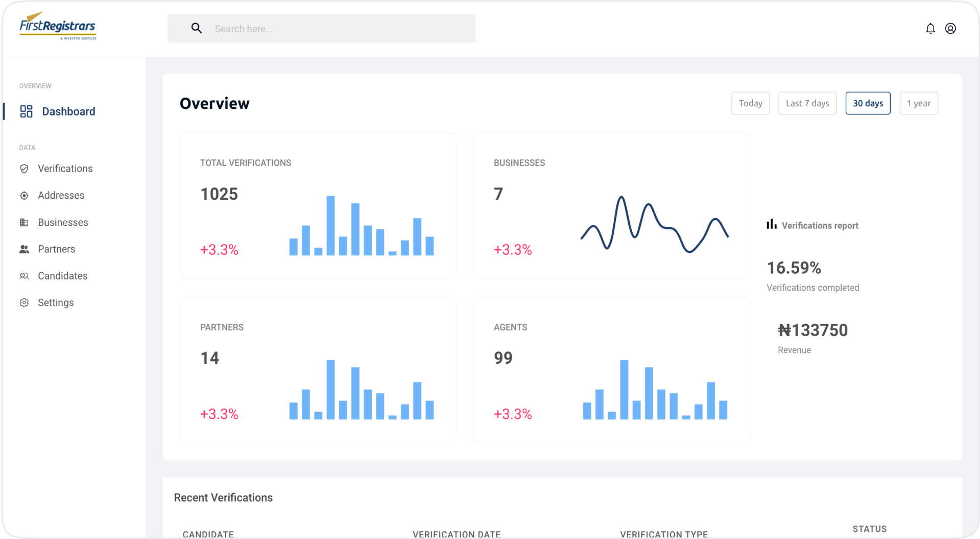980x539 pixels.
Task: Click the Partners people icon
Action: click(24, 249)
